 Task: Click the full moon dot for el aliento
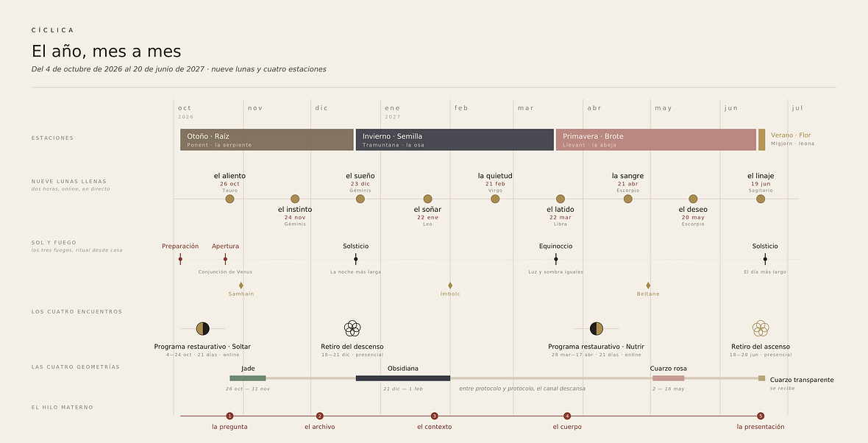coord(230,199)
